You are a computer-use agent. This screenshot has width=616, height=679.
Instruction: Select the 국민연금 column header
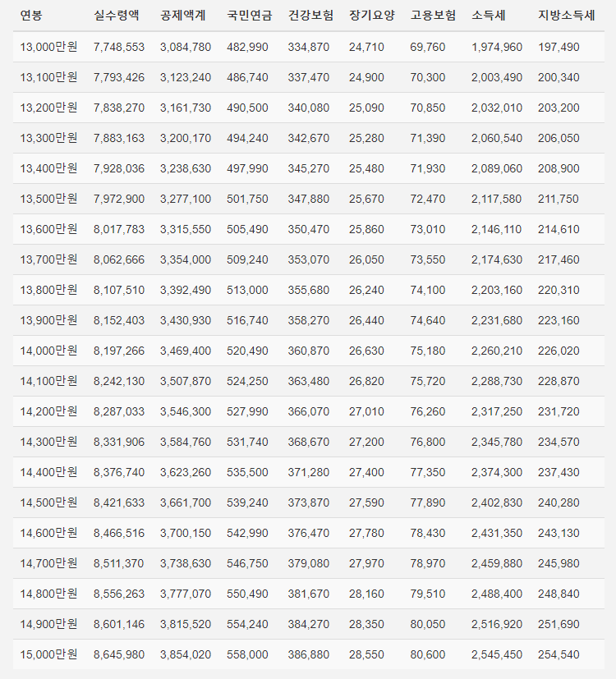click(x=250, y=16)
